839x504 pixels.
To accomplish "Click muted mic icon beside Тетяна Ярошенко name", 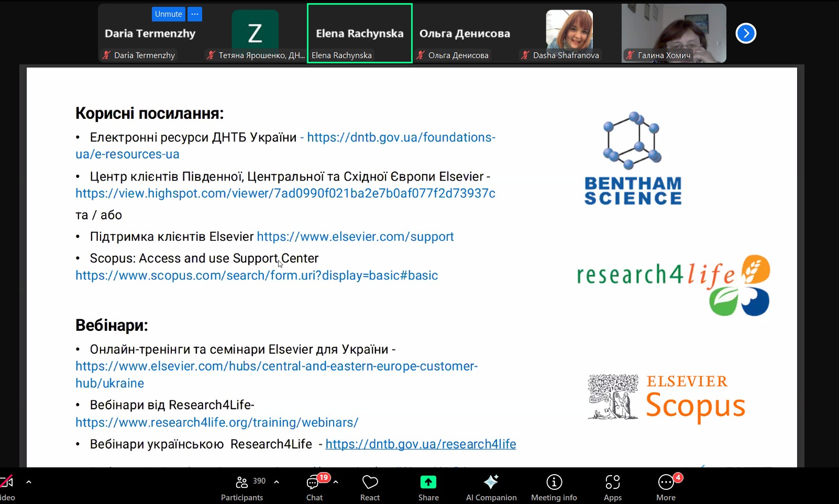I will (211, 55).
